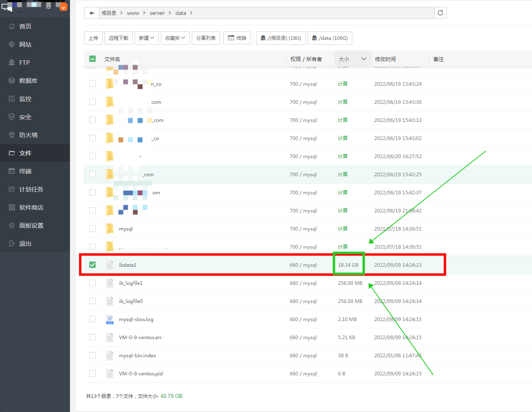Check the VM-0-9-centos.pid checkbox
The image size is (532, 412).
point(92,373)
